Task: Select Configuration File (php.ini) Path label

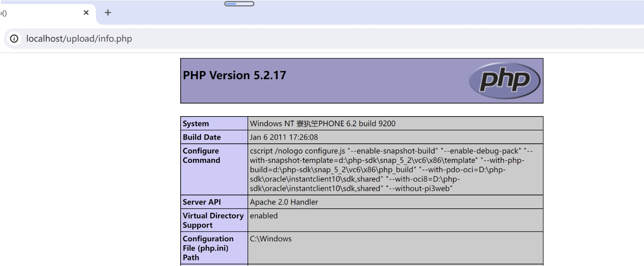Action: tap(208, 248)
